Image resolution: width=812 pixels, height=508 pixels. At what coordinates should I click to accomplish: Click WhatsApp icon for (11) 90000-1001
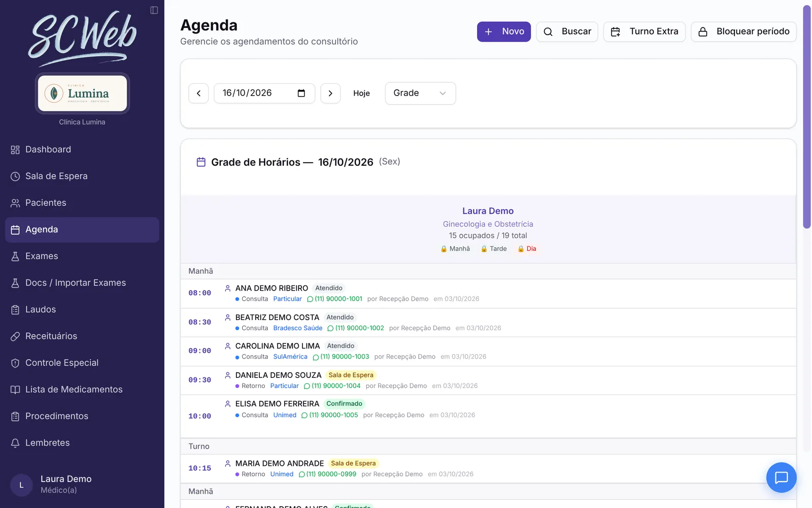[310, 299]
